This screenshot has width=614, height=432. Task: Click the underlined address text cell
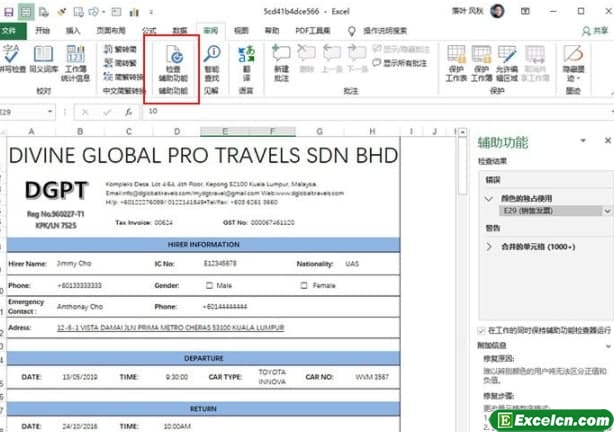pos(171,327)
